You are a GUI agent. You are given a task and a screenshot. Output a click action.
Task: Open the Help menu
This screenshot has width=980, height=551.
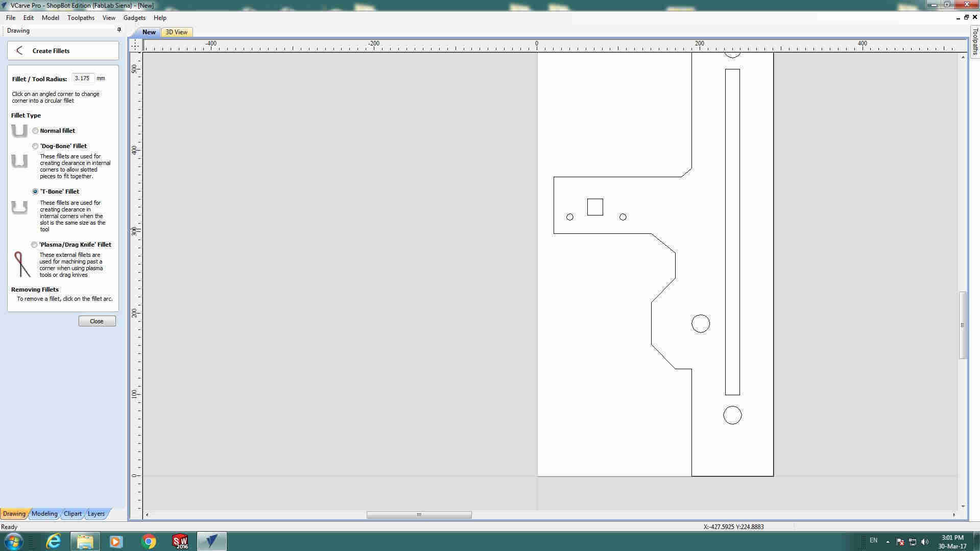click(160, 17)
